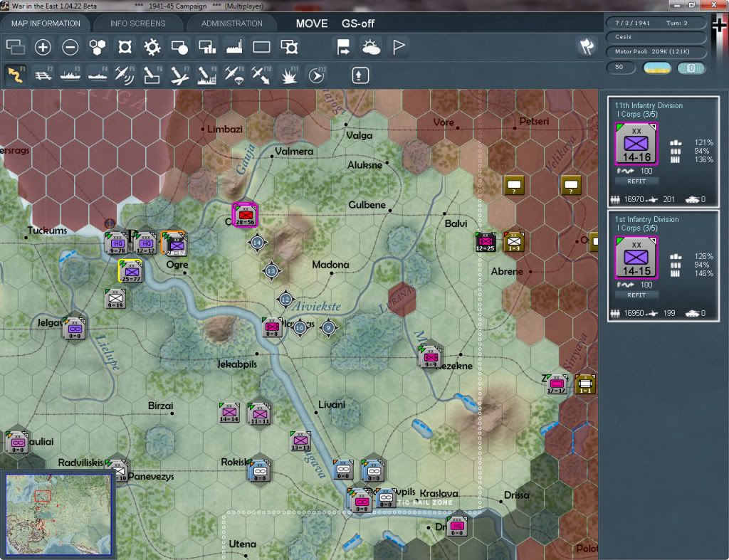
Task: Click I Corps (3/5) under 1st Infantry Division
Action: pyautogui.click(x=636, y=228)
